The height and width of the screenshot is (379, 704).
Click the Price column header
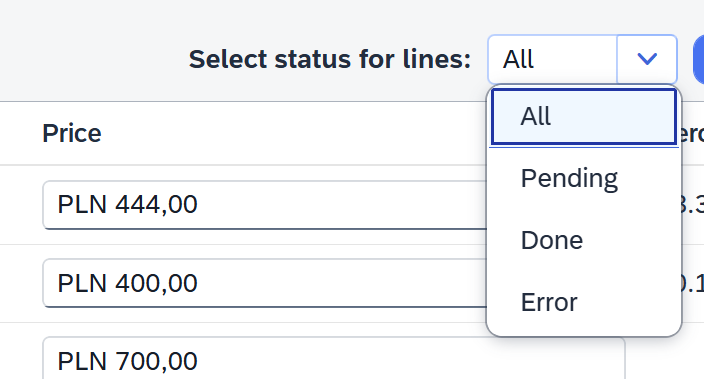[x=72, y=133]
